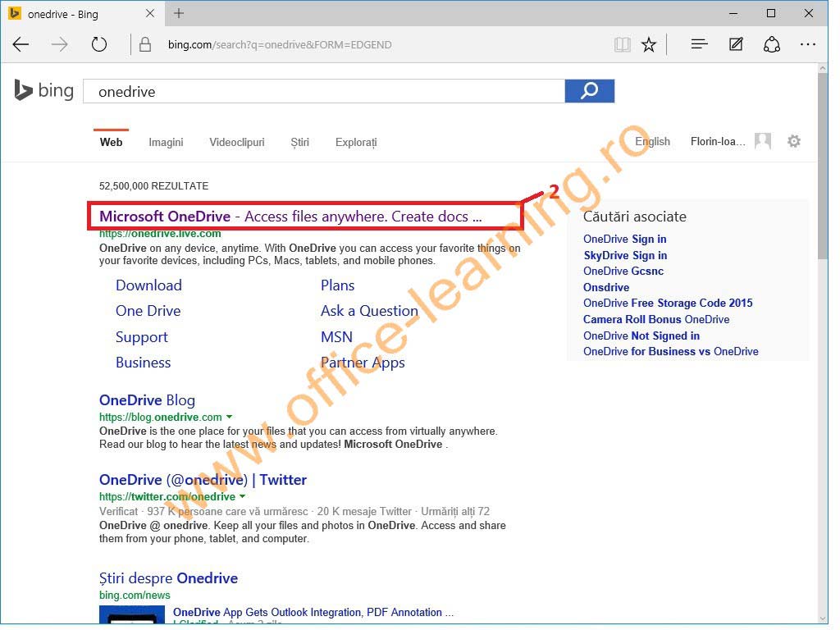This screenshot has height=630, width=840.
Task: Click the https://onedrive.live.com URL
Action: click(x=160, y=234)
